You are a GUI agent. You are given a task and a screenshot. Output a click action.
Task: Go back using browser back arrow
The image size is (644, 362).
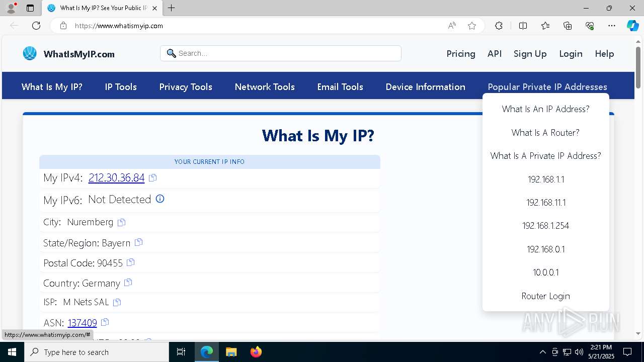pos(14,26)
